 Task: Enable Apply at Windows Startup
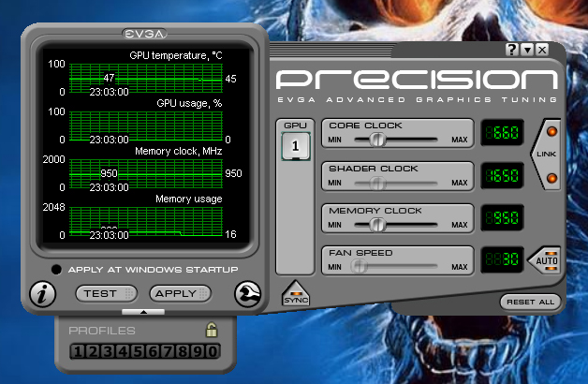tap(56, 269)
